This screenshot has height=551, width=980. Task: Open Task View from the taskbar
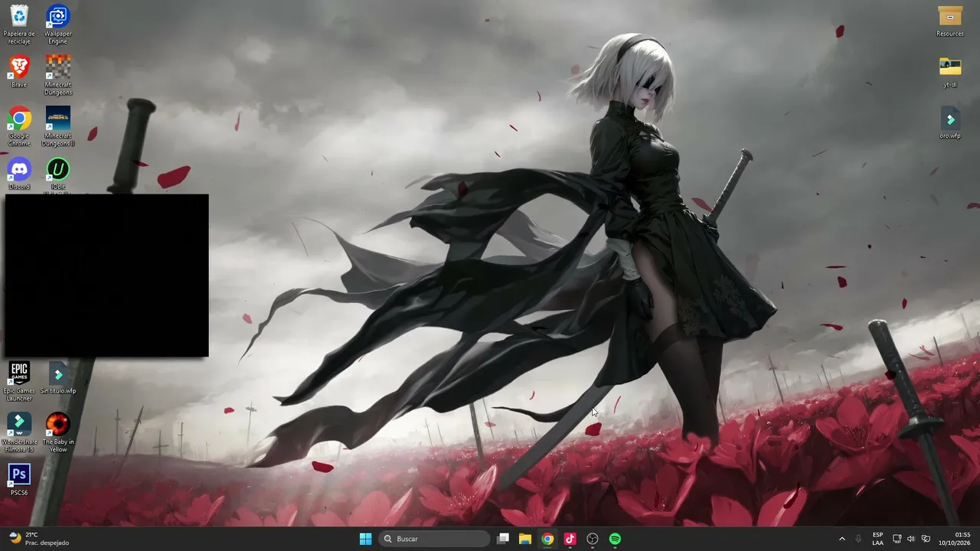click(x=503, y=539)
